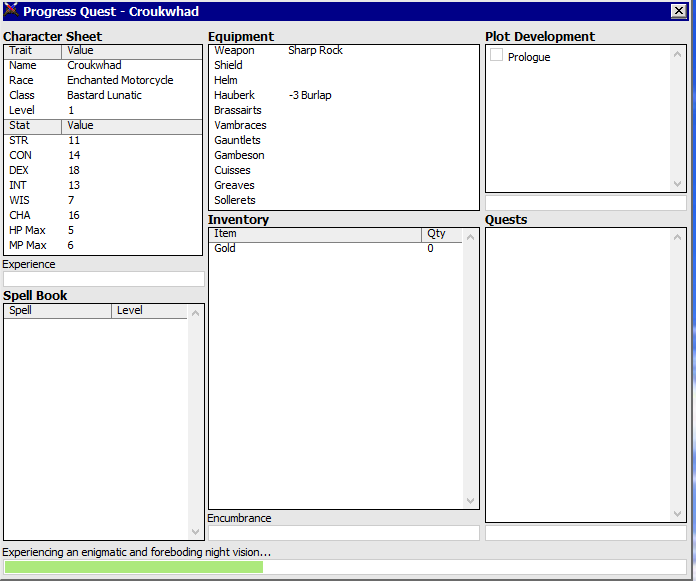This screenshot has height=581, width=696.
Task: Select the Helm equipment row
Action: click(344, 80)
